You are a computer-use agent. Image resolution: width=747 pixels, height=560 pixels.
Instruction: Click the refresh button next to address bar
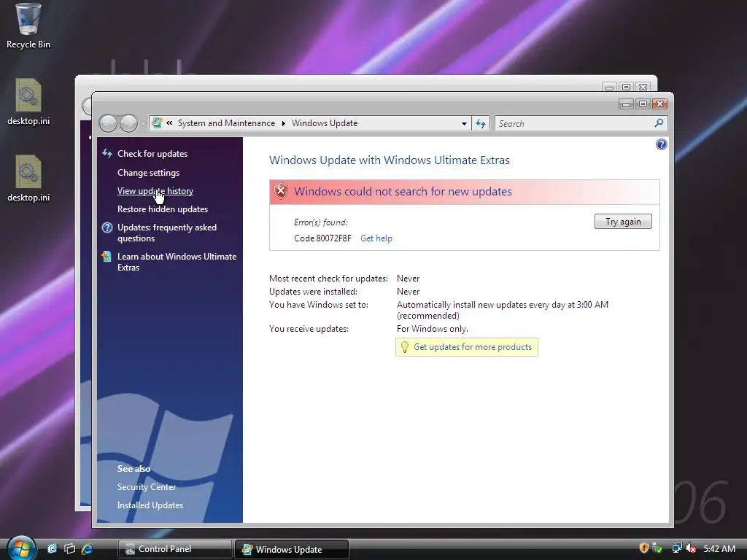coord(480,123)
